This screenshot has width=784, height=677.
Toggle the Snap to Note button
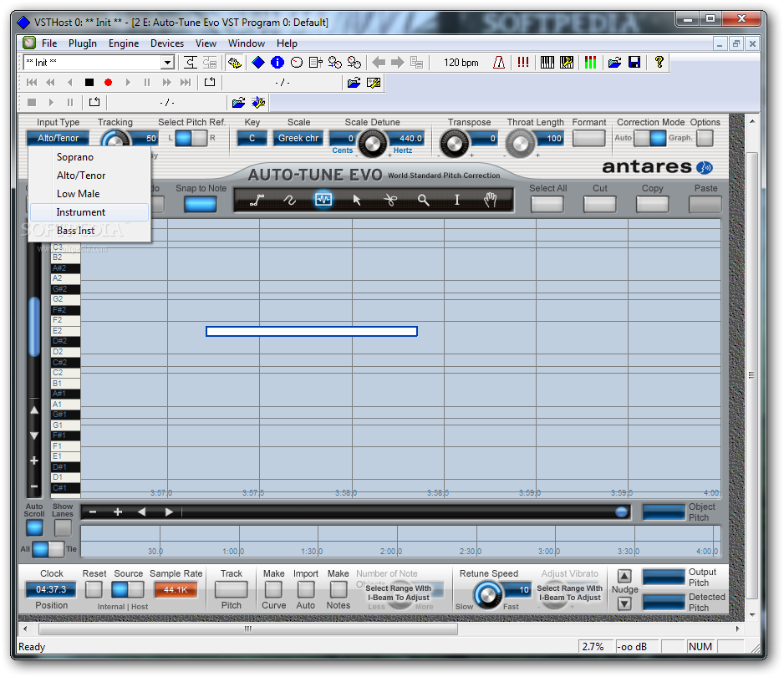click(200, 204)
